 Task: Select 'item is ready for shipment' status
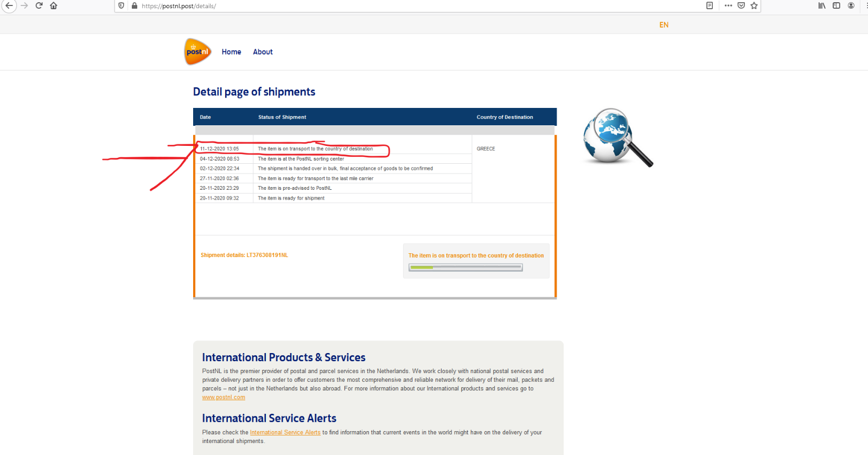(291, 198)
